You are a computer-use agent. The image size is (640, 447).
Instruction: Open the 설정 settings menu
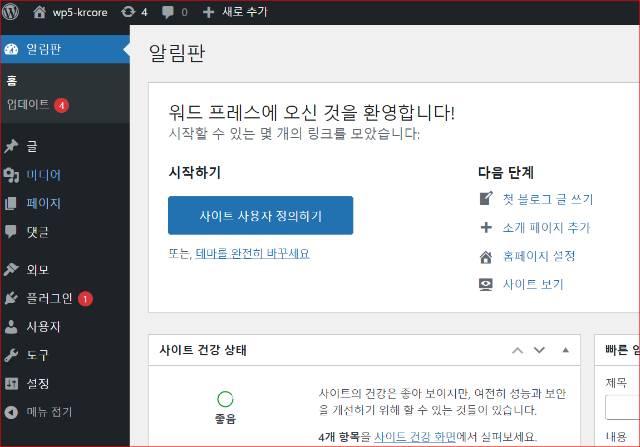pyautogui.click(x=38, y=383)
